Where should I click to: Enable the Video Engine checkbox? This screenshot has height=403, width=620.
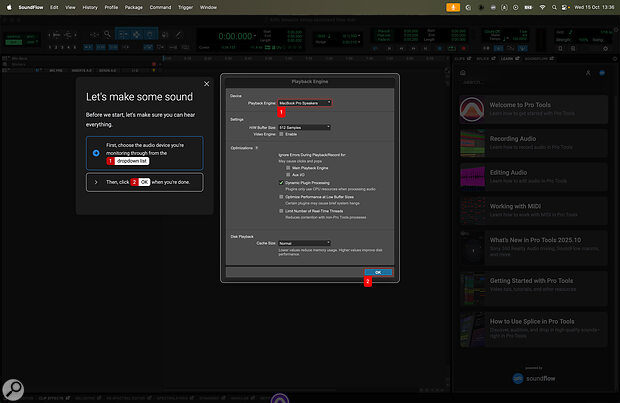click(x=281, y=134)
